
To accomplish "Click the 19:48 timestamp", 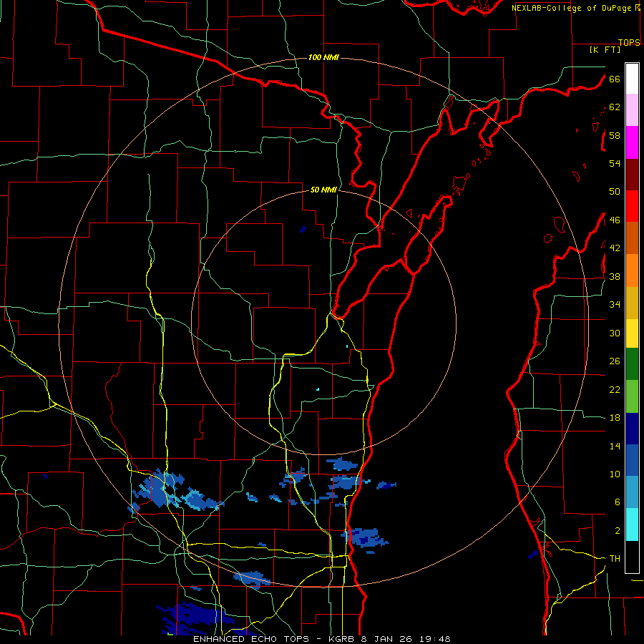I will [435, 639].
